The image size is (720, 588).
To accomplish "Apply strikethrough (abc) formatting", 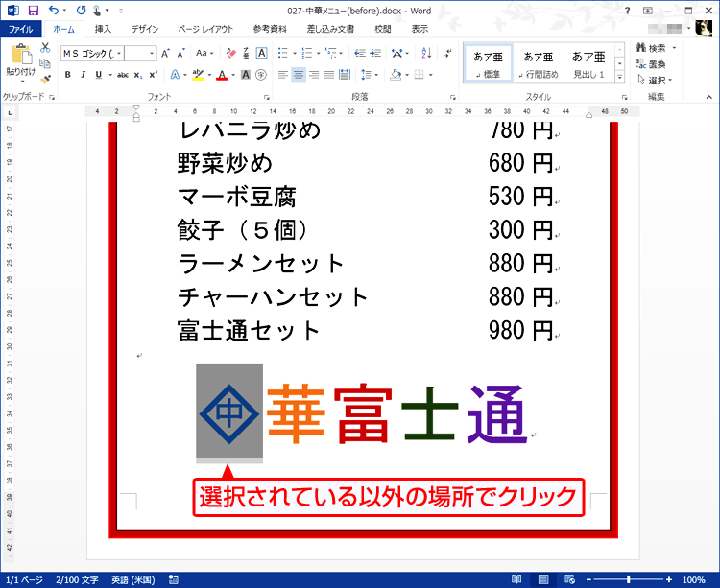I will (122, 75).
